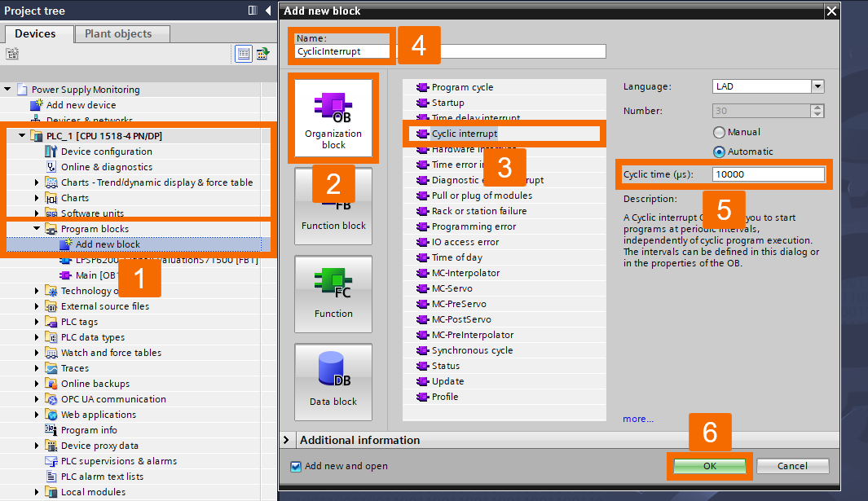The image size is (868, 501).
Task: Click the IO access error OB icon
Action: click(422, 242)
